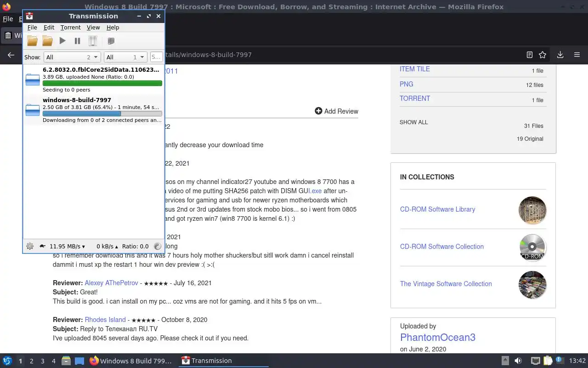Click the first Open Torrent folder icon
The height and width of the screenshot is (368, 588).
click(x=32, y=41)
